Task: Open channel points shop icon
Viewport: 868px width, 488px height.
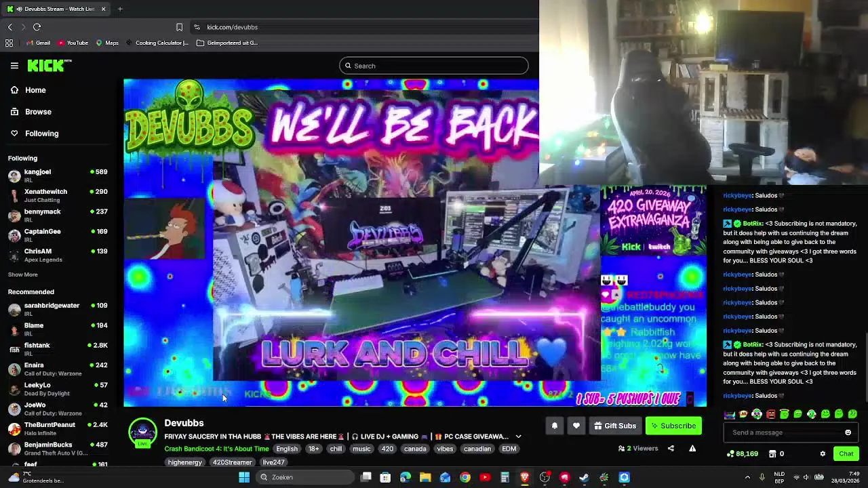Action: [x=772, y=453]
